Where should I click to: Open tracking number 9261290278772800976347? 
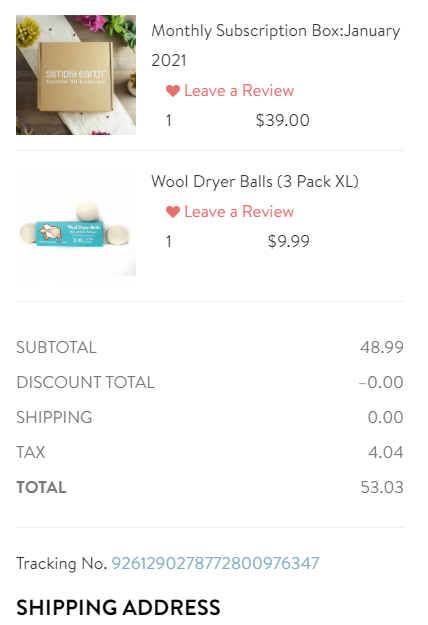[216, 563]
